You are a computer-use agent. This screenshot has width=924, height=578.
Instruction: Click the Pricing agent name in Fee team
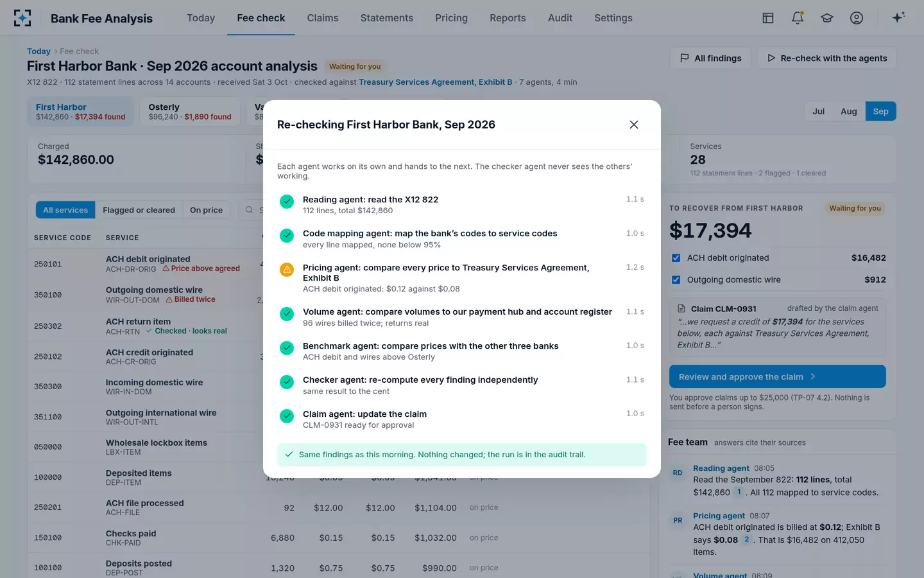tap(719, 516)
